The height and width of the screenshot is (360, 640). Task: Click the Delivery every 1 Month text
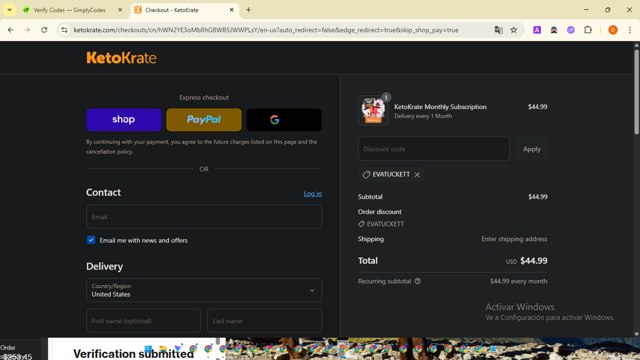423,116
